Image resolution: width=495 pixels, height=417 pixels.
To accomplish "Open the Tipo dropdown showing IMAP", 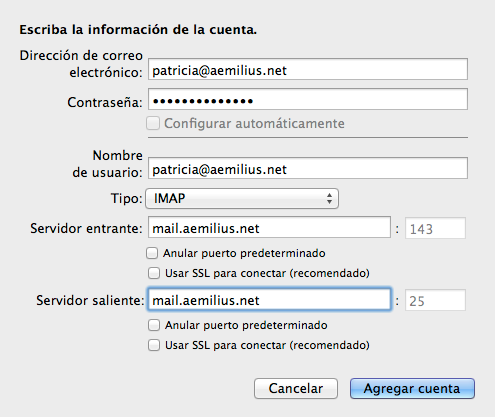I will pyautogui.click(x=242, y=199).
